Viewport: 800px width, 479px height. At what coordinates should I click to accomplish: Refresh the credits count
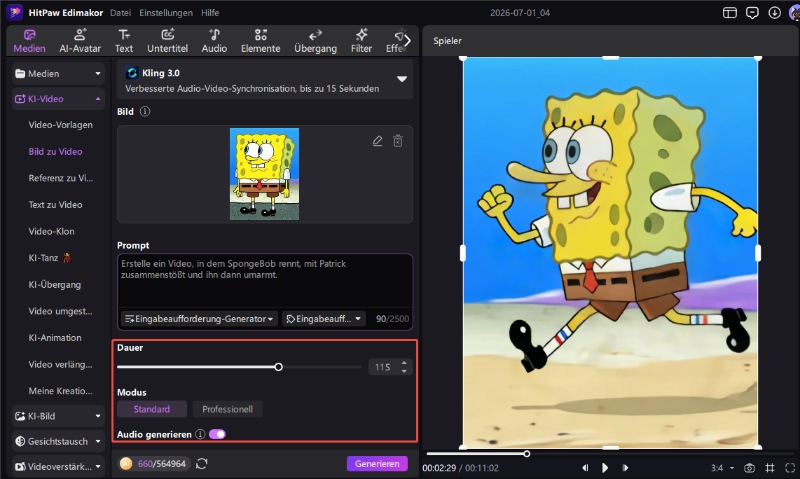(202, 464)
